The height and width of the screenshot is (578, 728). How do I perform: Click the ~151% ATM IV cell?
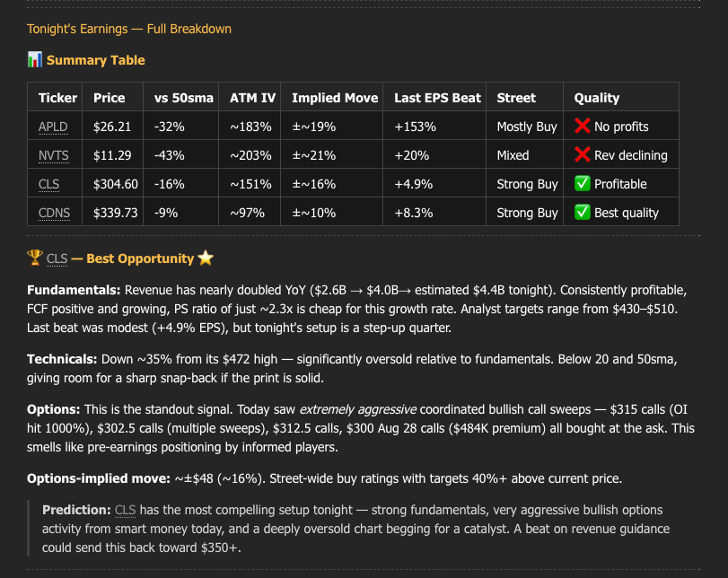(250, 184)
